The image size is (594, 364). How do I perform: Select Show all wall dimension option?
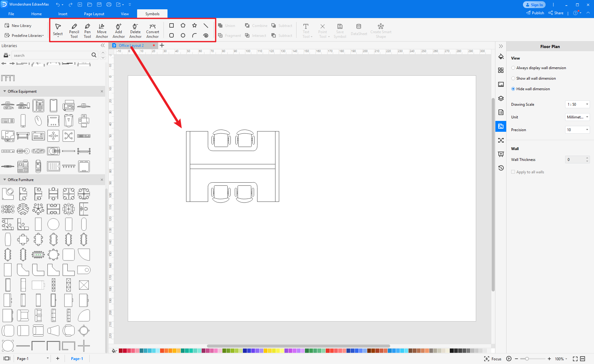pos(514,78)
